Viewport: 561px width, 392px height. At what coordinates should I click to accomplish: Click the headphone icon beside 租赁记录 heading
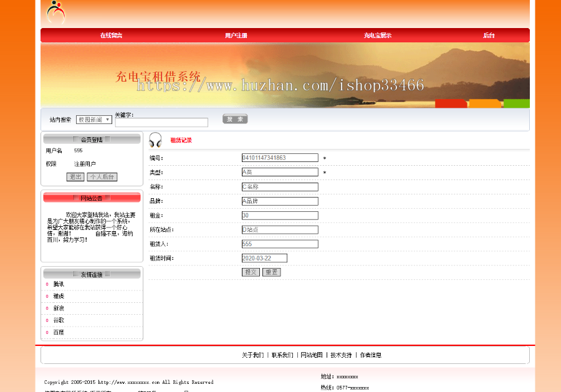coord(156,140)
